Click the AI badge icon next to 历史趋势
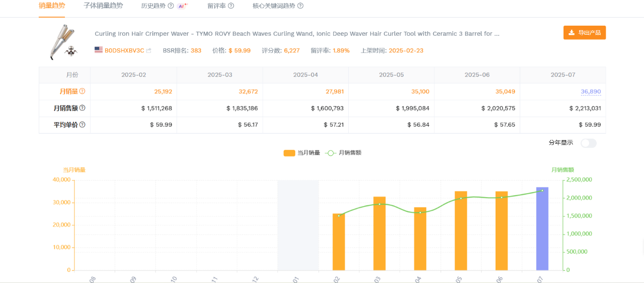 [x=182, y=6]
